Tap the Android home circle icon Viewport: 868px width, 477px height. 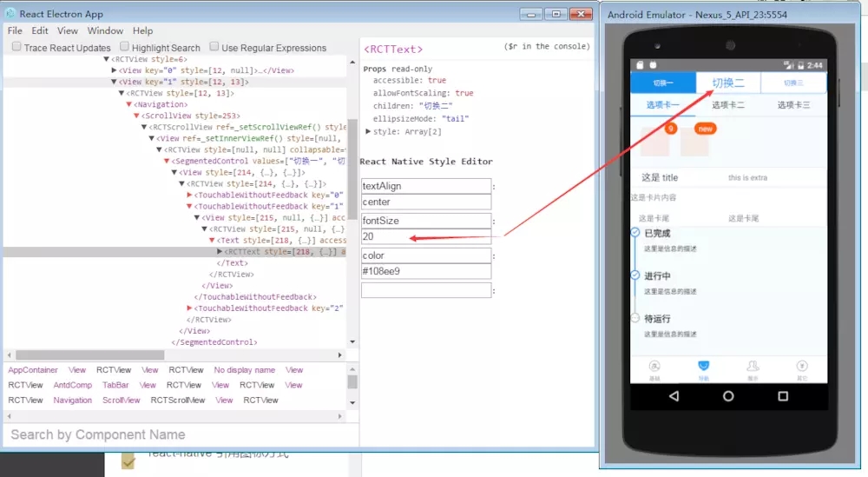(x=728, y=396)
